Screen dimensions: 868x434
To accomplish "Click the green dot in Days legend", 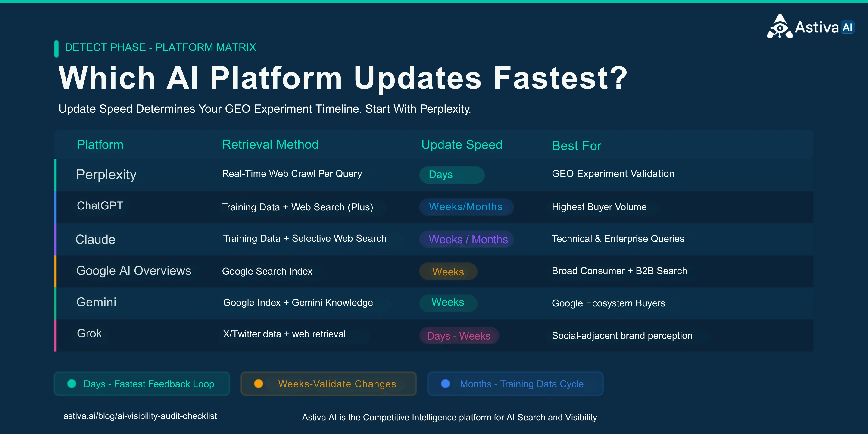I will [72, 384].
